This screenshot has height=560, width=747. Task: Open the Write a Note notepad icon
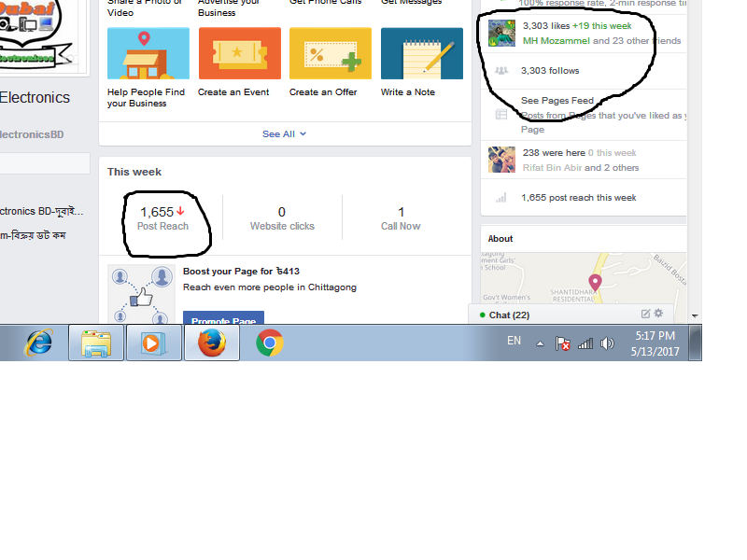click(422, 53)
